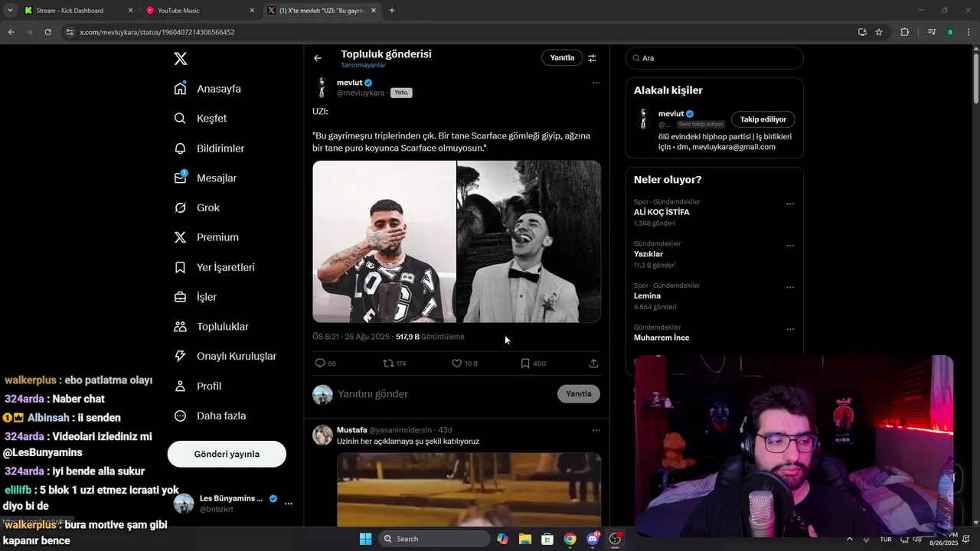The height and width of the screenshot is (551, 980).
Task: Open browser extensions puzzle icon
Action: pyautogui.click(x=904, y=32)
